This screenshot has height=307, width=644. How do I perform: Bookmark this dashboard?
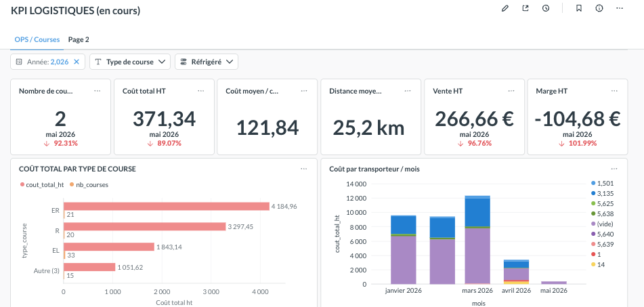point(579,8)
